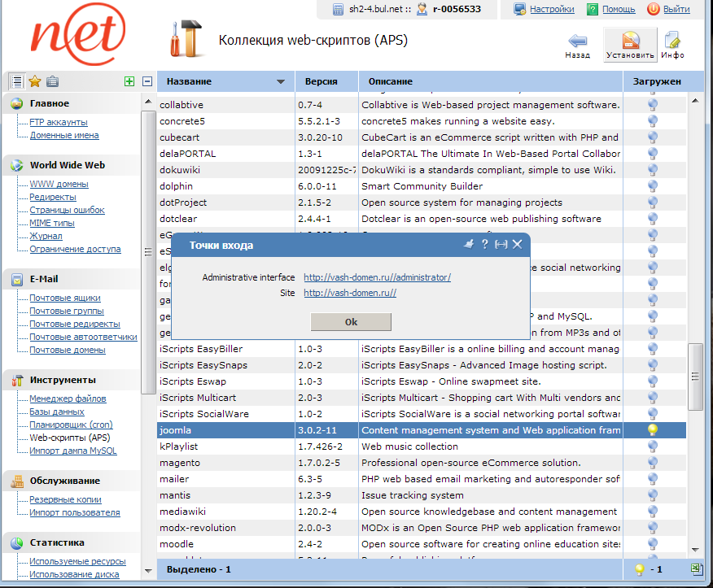
Task: Log out using the Выйти link
Action: [676, 9]
